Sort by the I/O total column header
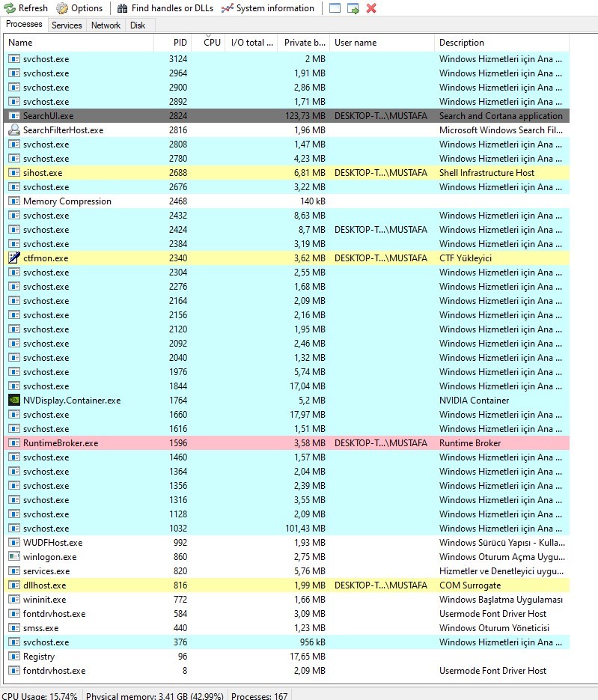 pos(251,43)
